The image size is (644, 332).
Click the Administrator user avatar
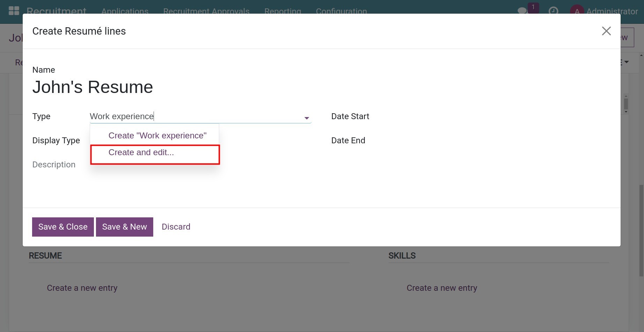(x=577, y=11)
